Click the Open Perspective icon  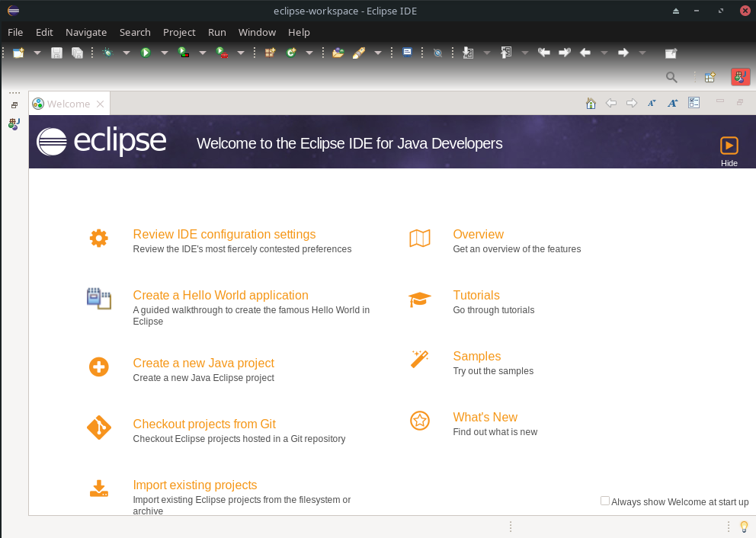pos(710,77)
